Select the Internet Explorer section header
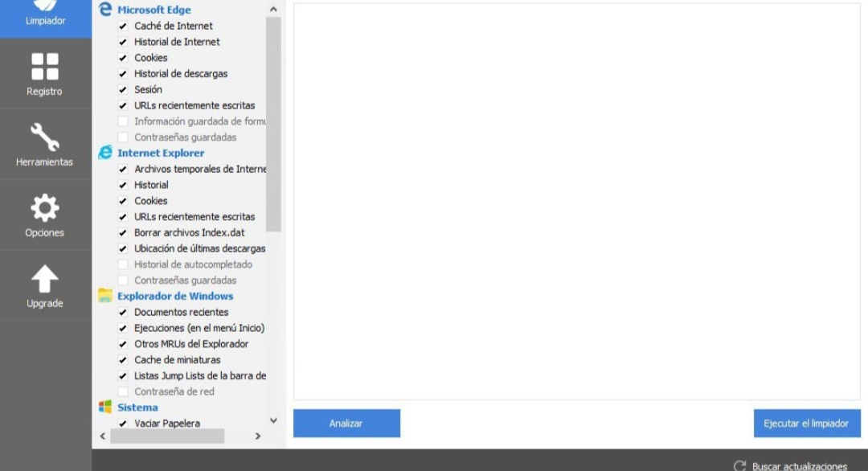Screen dimensions: 868x471 tap(161, 153)
